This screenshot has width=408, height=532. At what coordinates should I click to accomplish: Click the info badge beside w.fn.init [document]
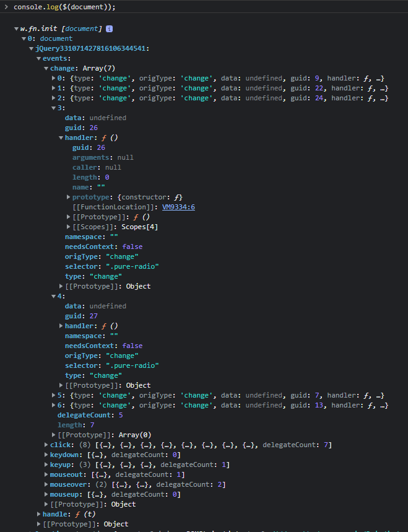coord(109,29)
